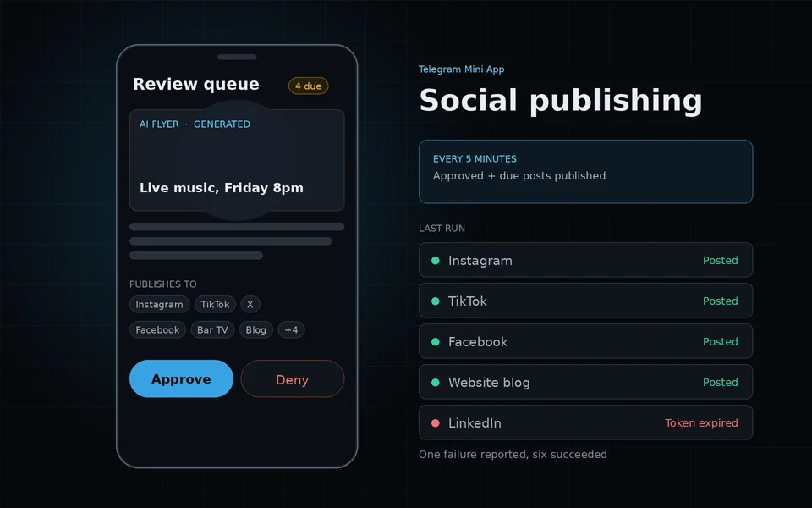Viewport: 812px width, 508px height.
Task: Click the 'LAST RUN' section label
Action: (x=442, y=229)
